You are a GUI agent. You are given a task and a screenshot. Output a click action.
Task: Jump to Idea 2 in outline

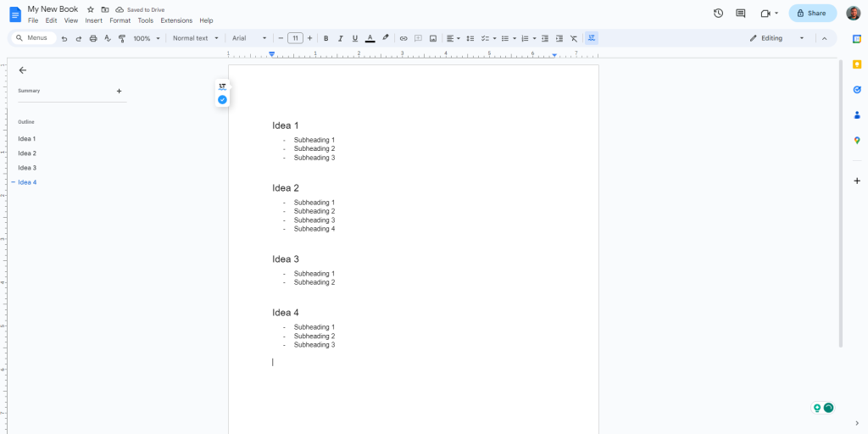coord(27,153)
